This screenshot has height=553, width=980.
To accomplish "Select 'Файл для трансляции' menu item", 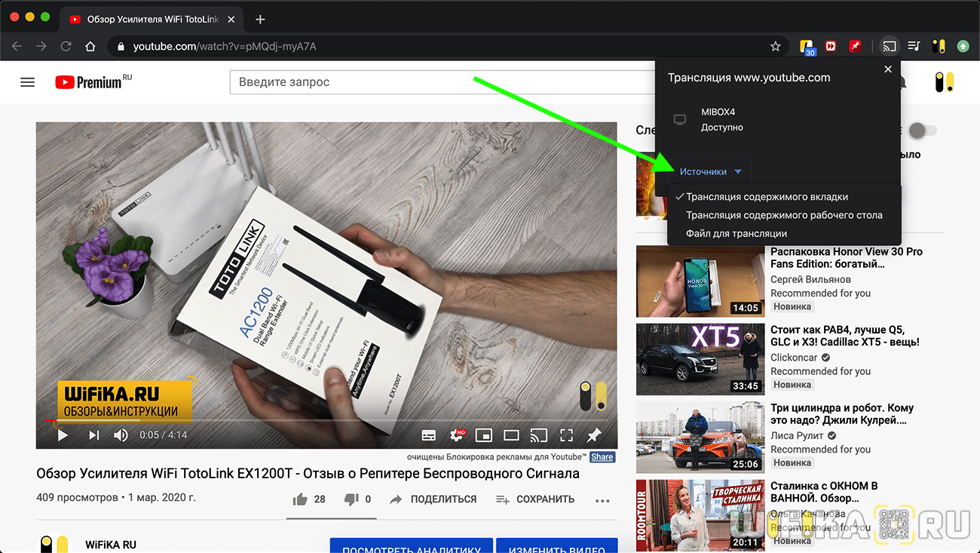I will tap(736, 234).
